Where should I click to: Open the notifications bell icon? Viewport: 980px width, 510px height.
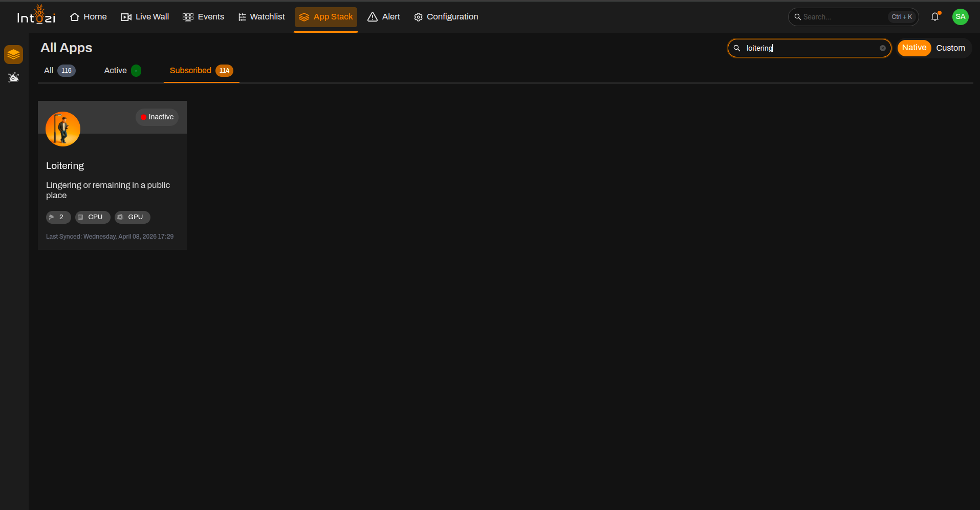(x=935, y=17)
